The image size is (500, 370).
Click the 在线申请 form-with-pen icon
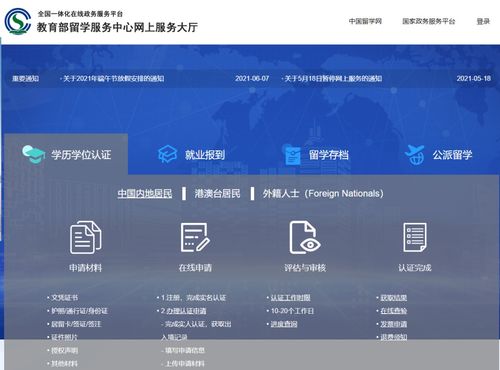point(195,237)
